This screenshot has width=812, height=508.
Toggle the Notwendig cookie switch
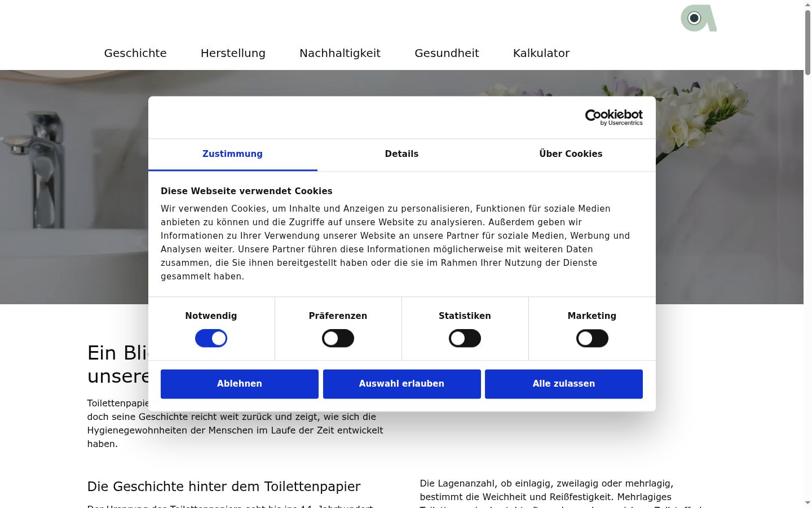[211, 339]
